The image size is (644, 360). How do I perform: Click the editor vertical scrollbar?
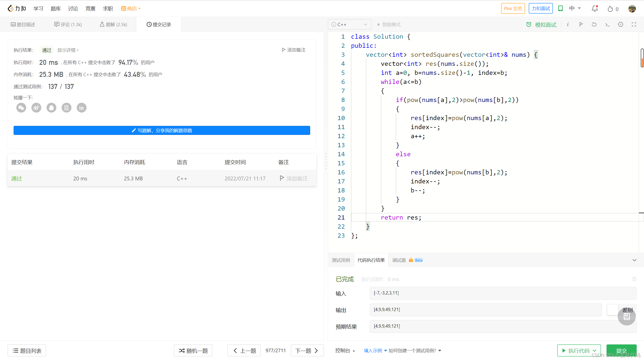(x=642, y=58)
